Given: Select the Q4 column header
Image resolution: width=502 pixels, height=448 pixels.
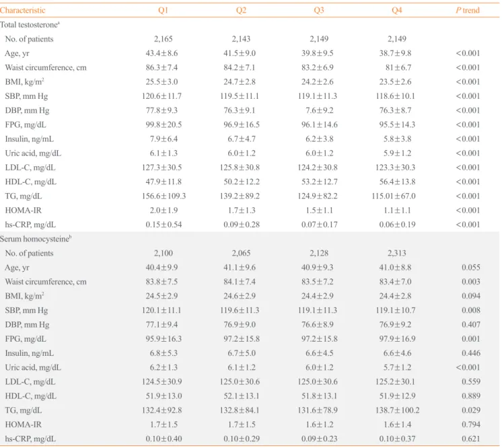Looking at the screenshot, I should pos(396,10).
